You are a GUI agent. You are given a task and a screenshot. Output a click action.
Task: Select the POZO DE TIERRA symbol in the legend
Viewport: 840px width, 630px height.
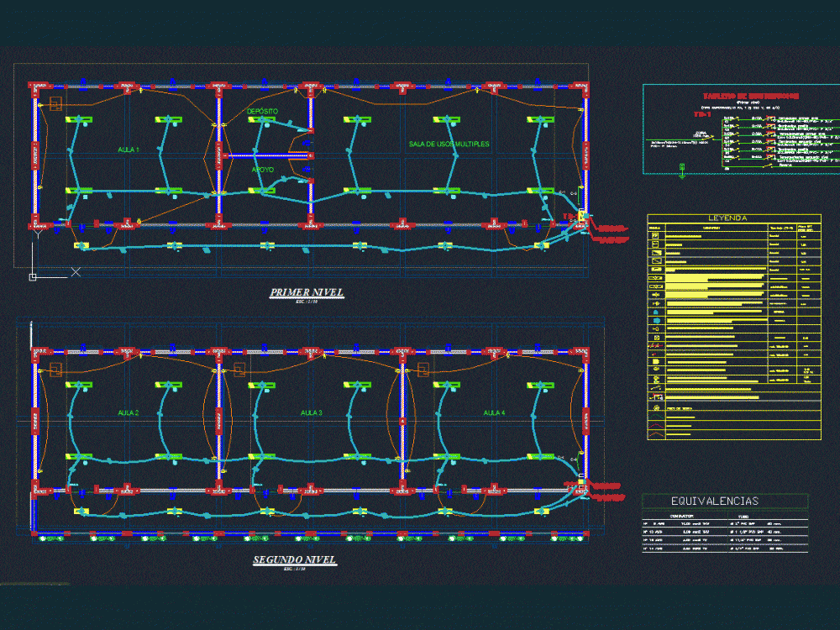coord(655,408)
